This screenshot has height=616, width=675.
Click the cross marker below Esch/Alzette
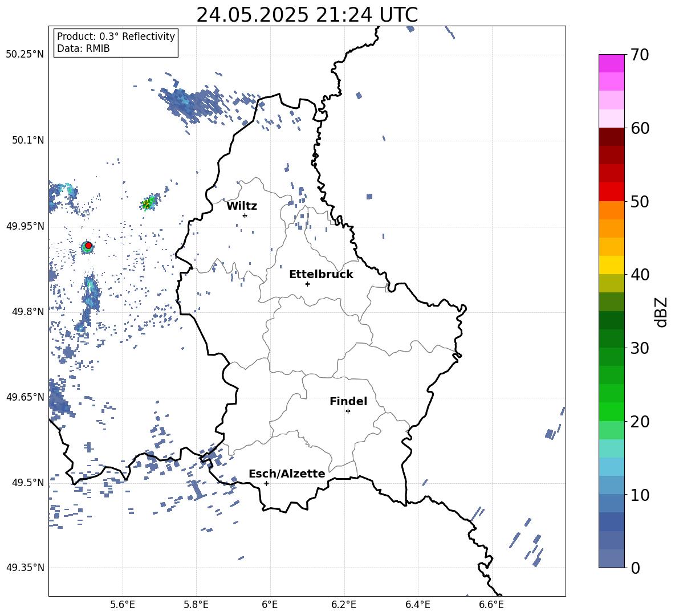(266, 483)
